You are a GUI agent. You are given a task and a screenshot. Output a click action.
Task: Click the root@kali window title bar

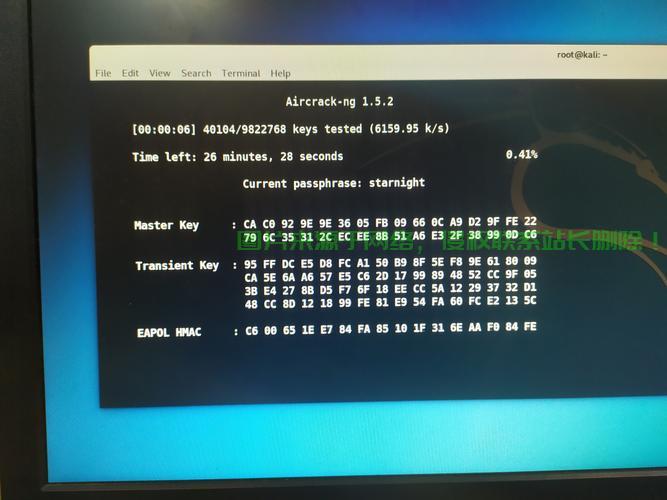coord(582,55)
